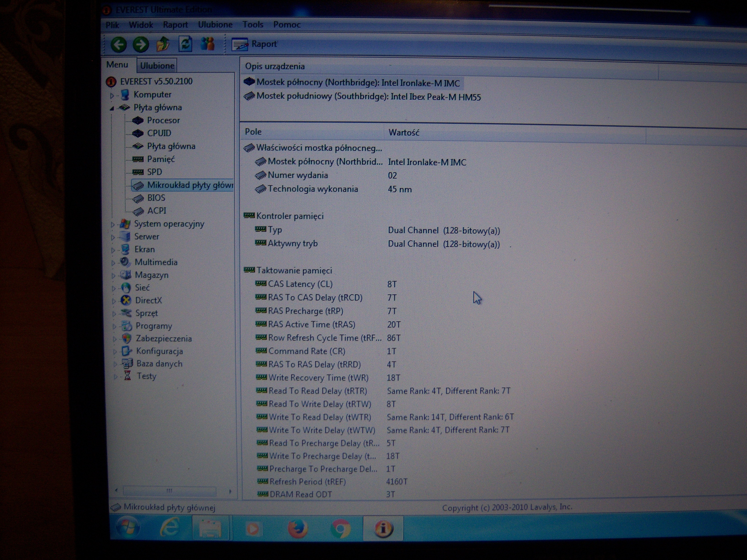
Task: Expand the DirectX tree node
Action: click(x=114, y=301)
